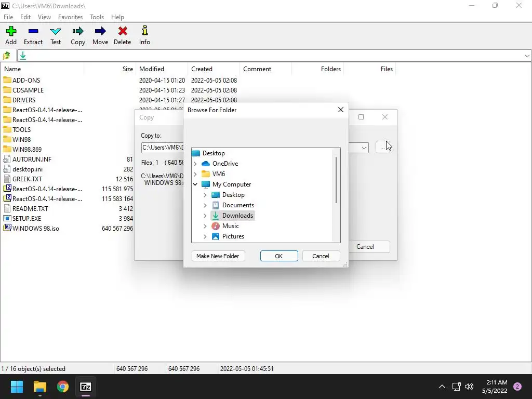
Task: Click Make New Folder button
Action: 218,256
